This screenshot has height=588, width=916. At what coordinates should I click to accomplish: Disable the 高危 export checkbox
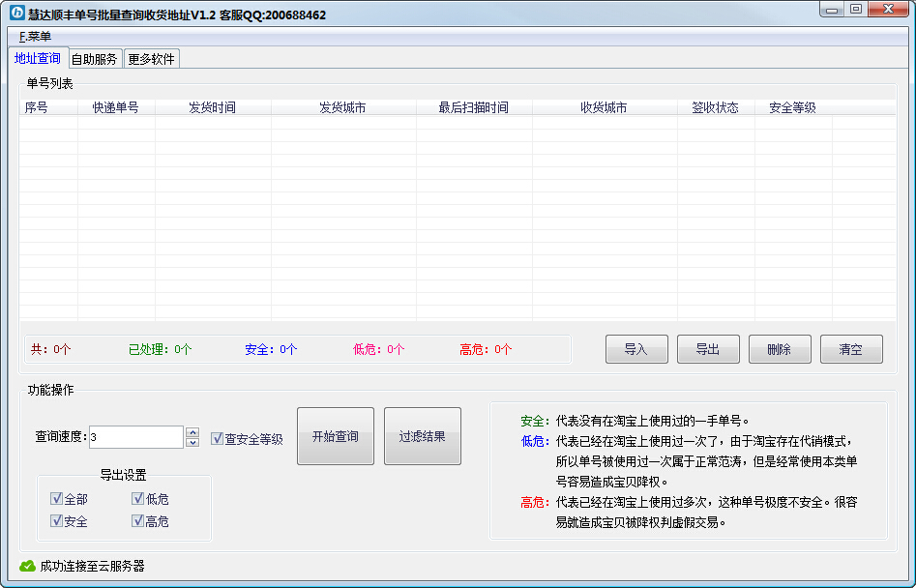tap(138, 521)
